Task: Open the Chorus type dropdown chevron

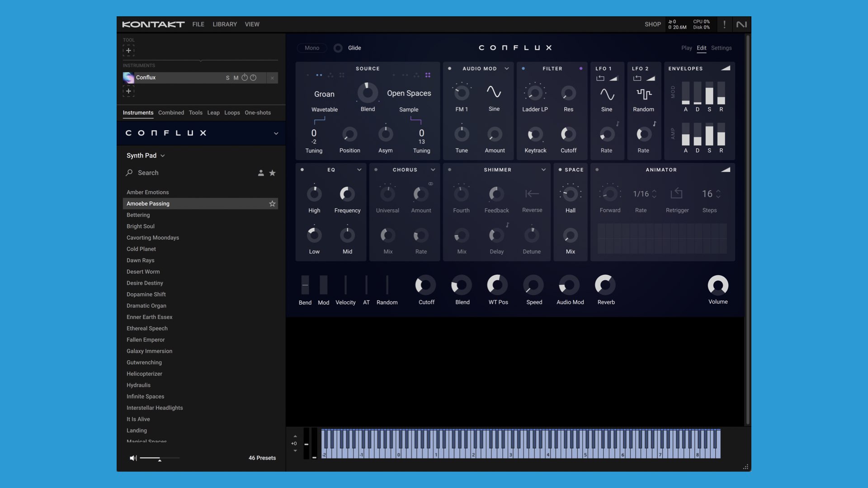Action: 433,170
